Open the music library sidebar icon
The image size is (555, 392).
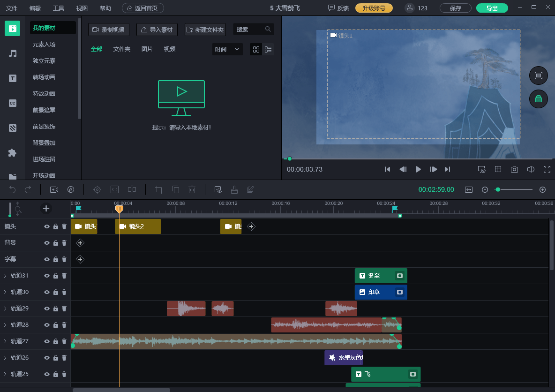(x=13, y=53)
